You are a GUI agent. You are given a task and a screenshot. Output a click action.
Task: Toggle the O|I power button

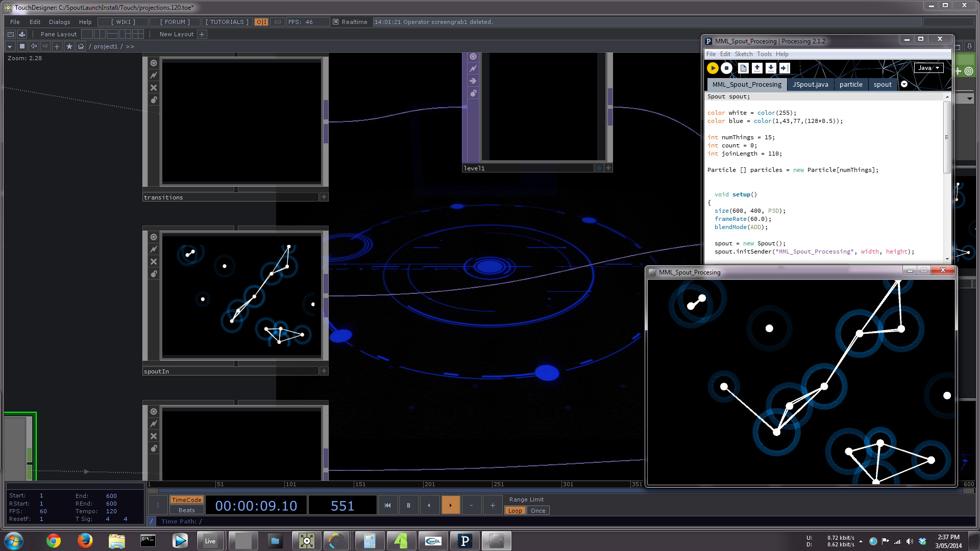pos(261,22)
